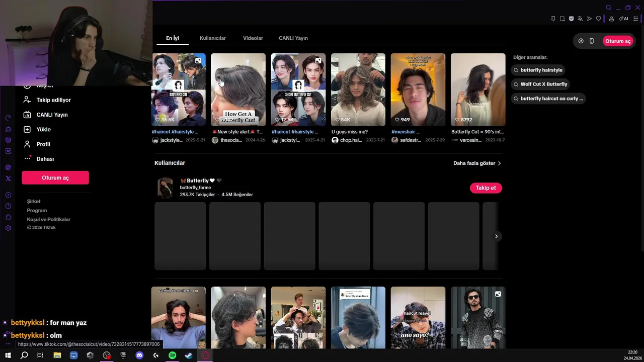Screen dimensions: 644x362
Task: Bookmark the page with the heart icon
Action: coord(598,19)
